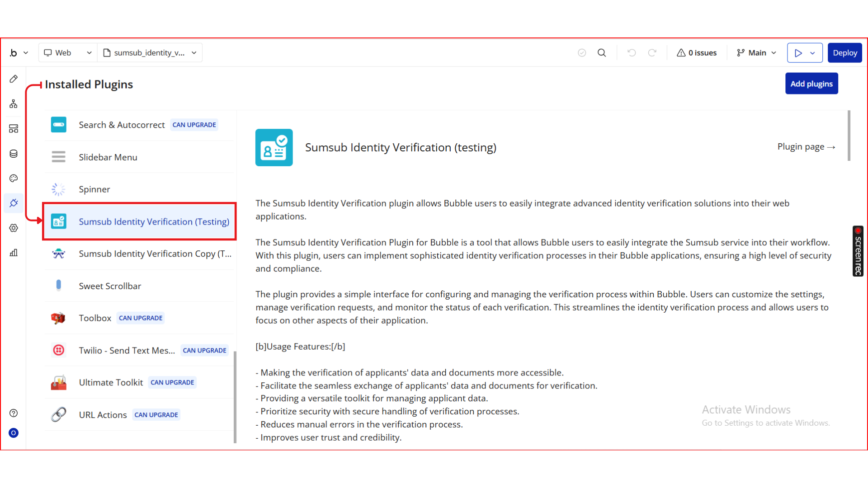Open the Settings gear icon in sidebar
The image size is (868, 488).
point(14,228)
